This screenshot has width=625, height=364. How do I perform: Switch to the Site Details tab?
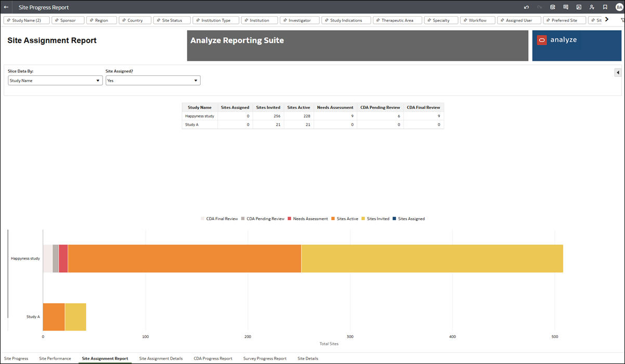click(308, 358)
